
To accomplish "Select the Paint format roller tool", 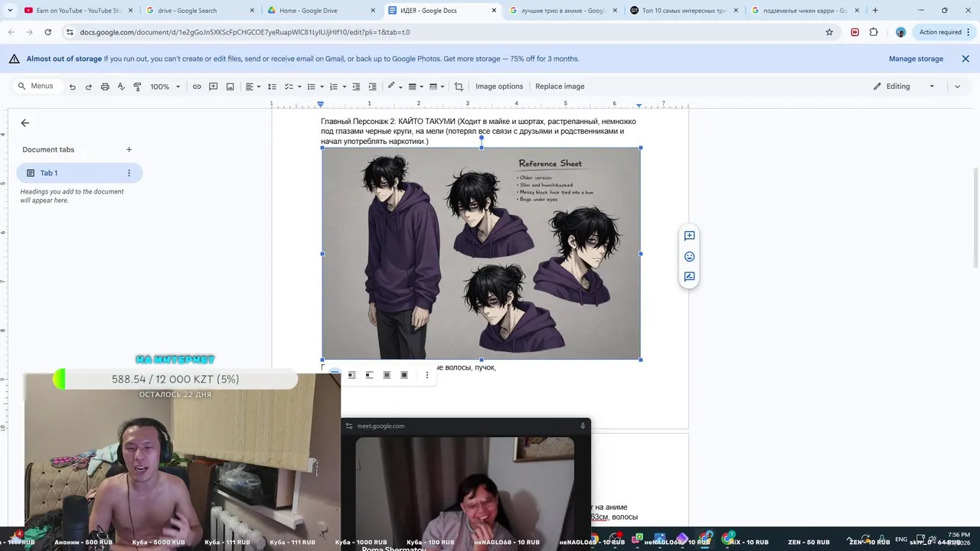I will pos(137,86).
